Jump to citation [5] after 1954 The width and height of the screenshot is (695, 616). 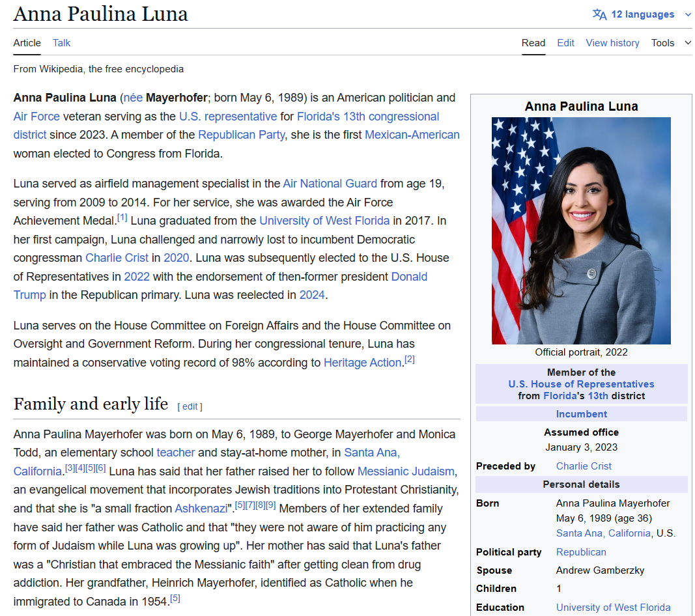coord(175,598)
